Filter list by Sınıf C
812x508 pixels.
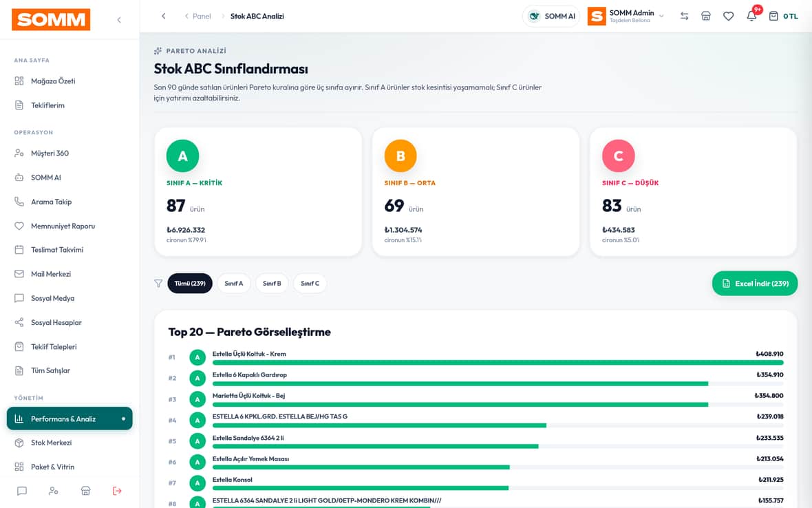[310, 284]
